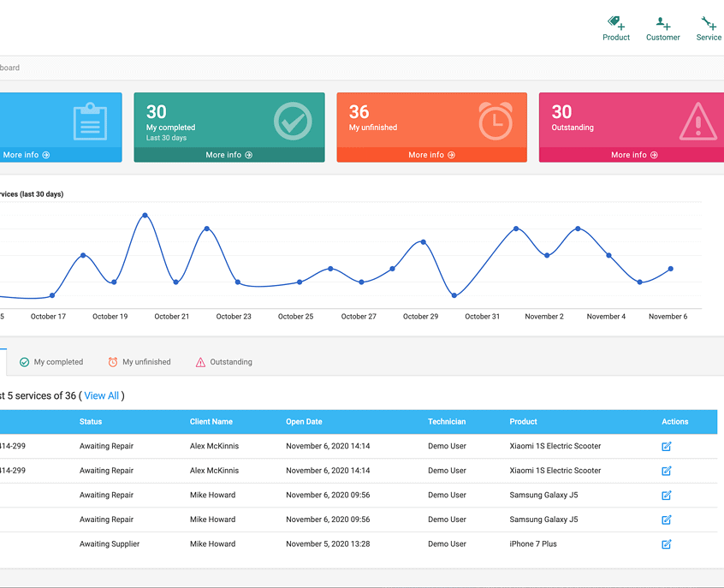Click the clipboard icon in the blue card
The width and height of the screenshot is (724, 588).
coord(90,121)
